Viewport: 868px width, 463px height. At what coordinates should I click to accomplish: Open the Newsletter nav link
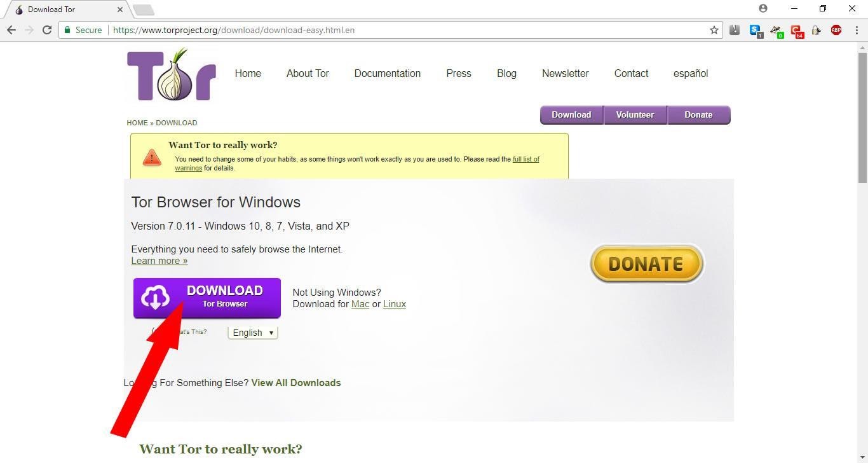566,74
